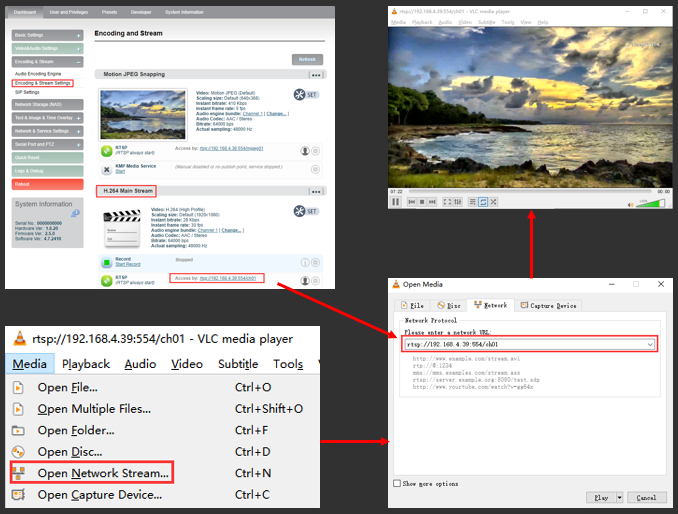Open SIP Settings in sidebar

coord(27,92)
